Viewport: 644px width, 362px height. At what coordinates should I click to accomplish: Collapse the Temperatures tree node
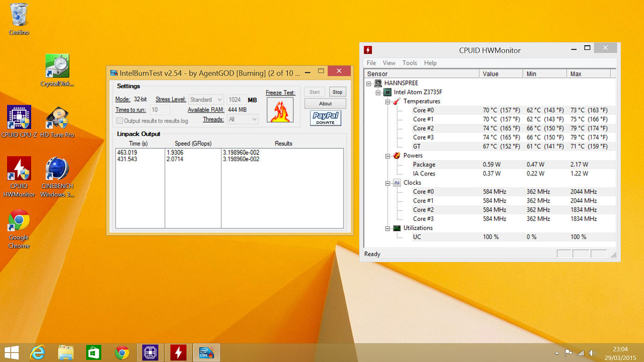(x=388, y=102)
